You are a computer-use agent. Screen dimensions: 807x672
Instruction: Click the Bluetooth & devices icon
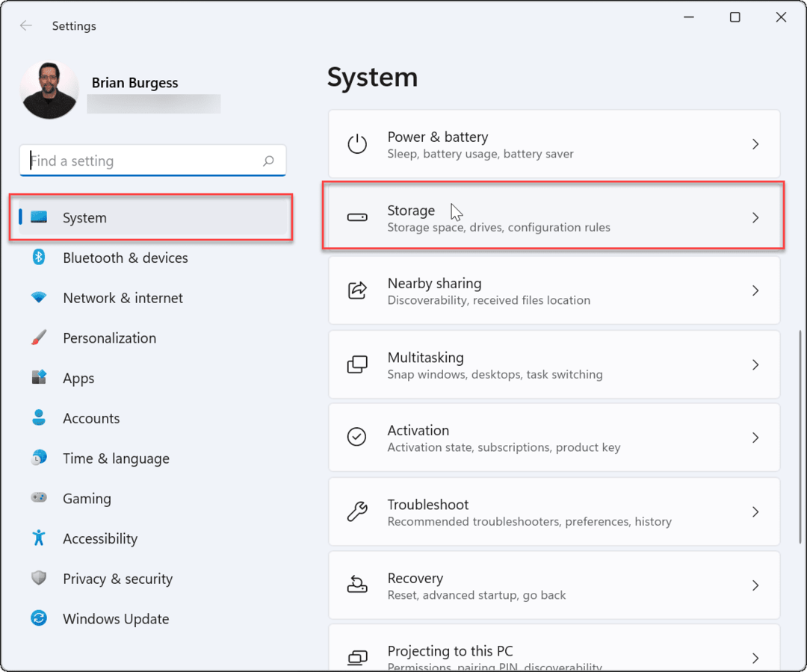39,258
